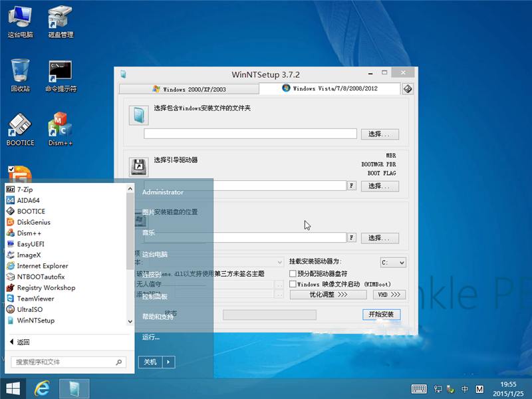Click 选择 to browse the Windows install files

tap(380, 134)
